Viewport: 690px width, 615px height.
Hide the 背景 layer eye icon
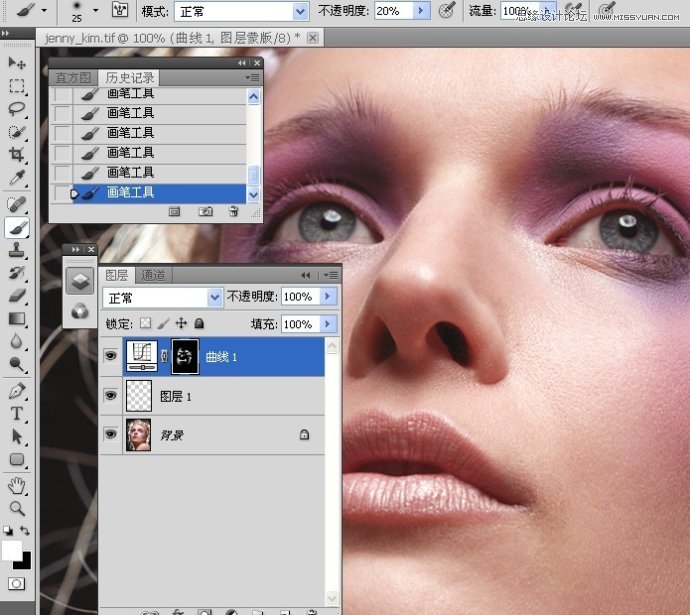click(111, 436)
